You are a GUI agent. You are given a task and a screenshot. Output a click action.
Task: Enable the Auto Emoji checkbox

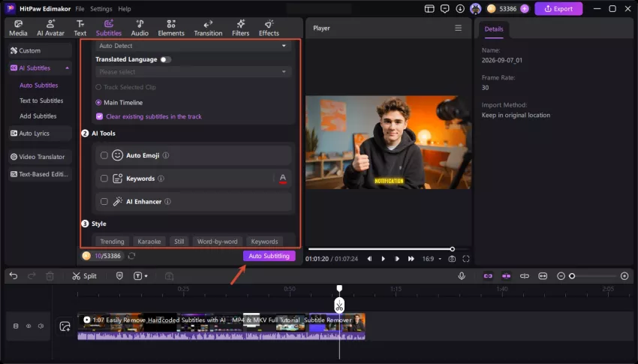pyautogui.click(x=104, y=155)
